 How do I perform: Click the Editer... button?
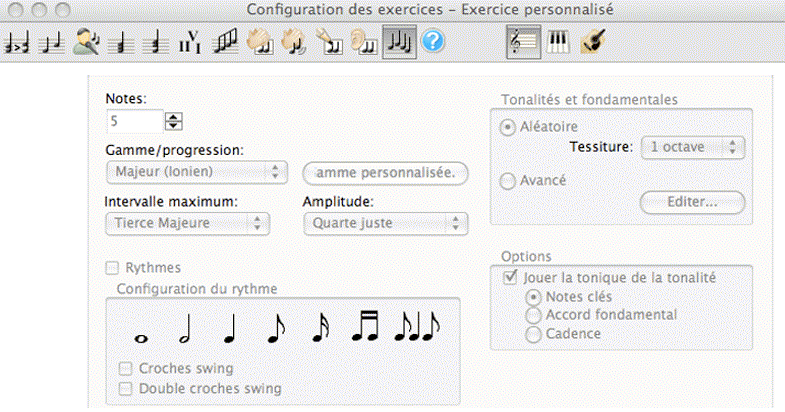(692, 202)
